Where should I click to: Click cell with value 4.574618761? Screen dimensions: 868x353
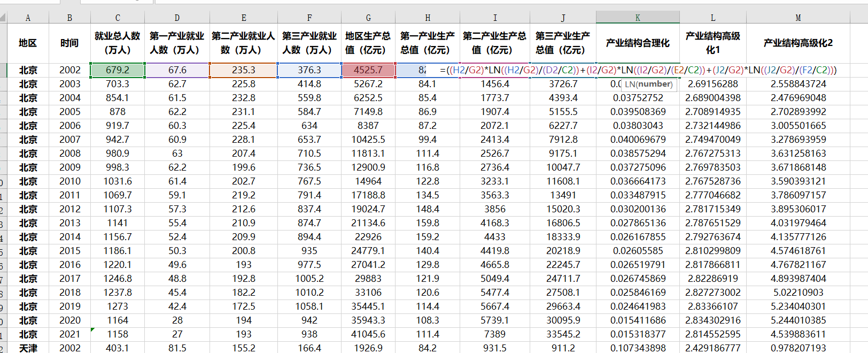point(798,251)
